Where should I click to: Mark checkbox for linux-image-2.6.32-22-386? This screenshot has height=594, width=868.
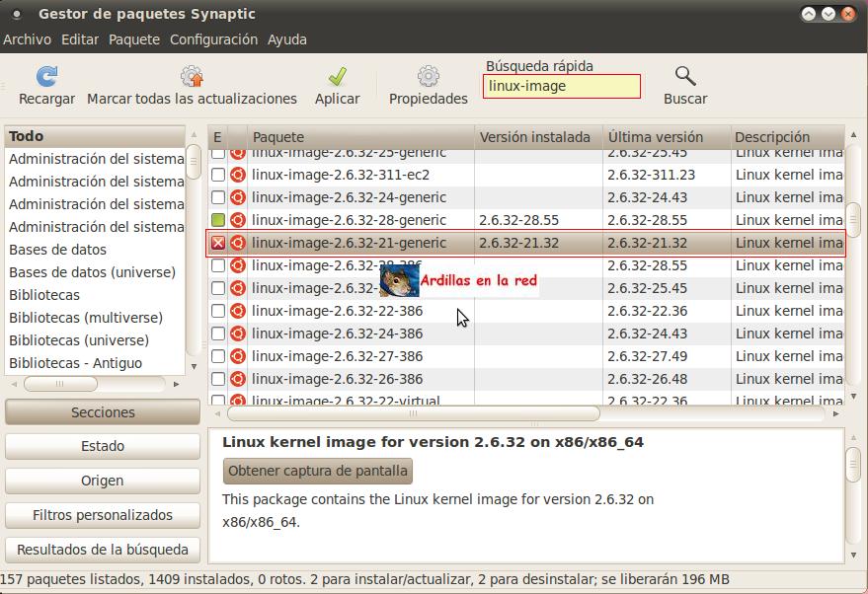pos(218,311)
